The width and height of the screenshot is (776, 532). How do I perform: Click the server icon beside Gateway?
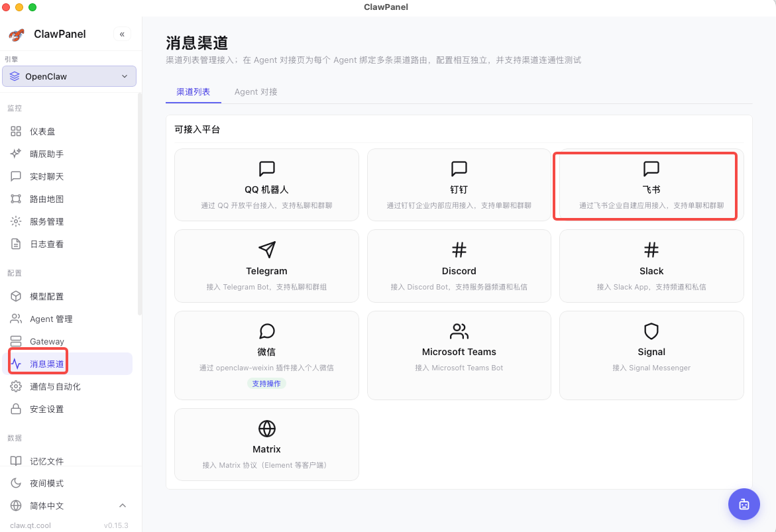[x=16, y=341]
